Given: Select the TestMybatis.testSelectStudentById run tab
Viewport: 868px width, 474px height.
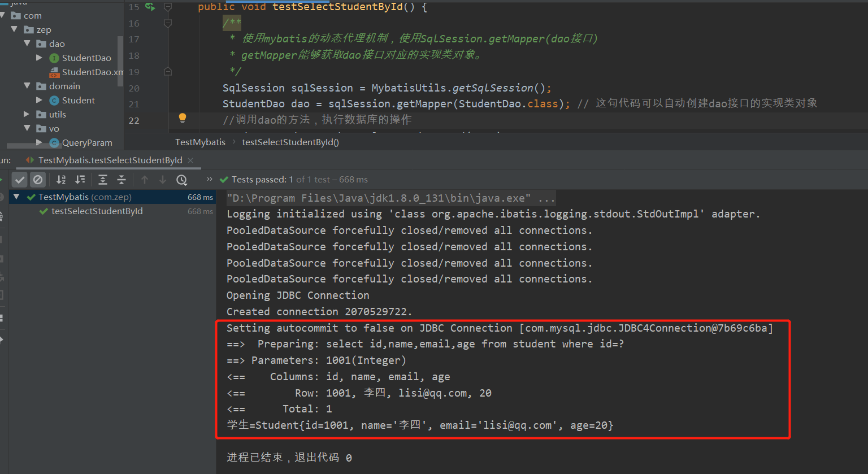Looking at the screenshot, I should [x=110, y=160].
